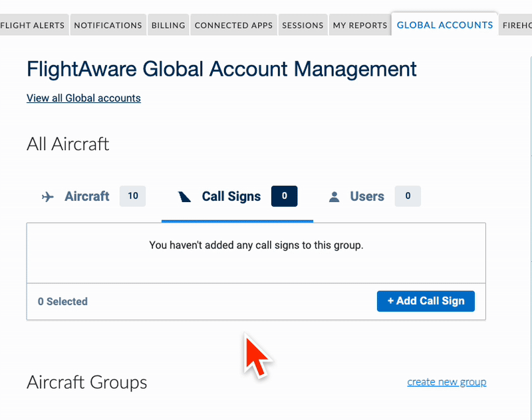Viewport: 532px width, 420px height.
Task: Open the Flight Alerts tab
Action: click(x=33, y=25)
